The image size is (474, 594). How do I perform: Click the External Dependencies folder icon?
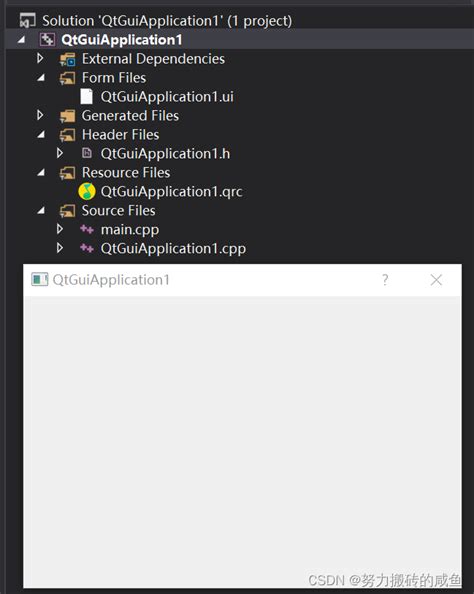click(67, 59)
